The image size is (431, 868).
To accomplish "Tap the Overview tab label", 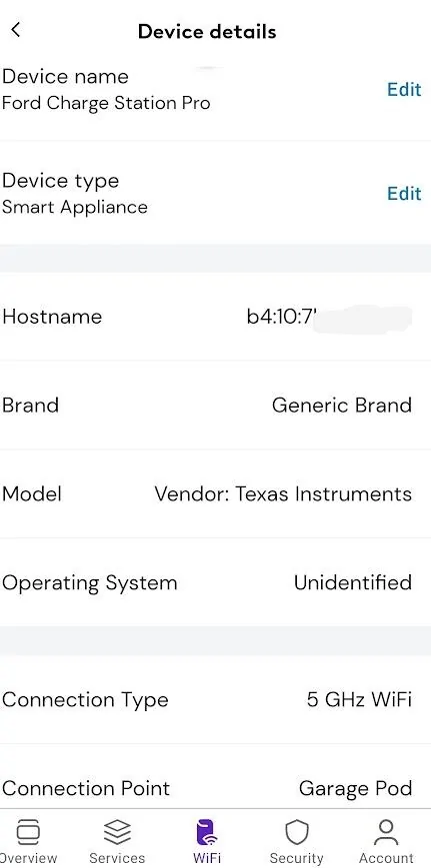I will point(28,858).
